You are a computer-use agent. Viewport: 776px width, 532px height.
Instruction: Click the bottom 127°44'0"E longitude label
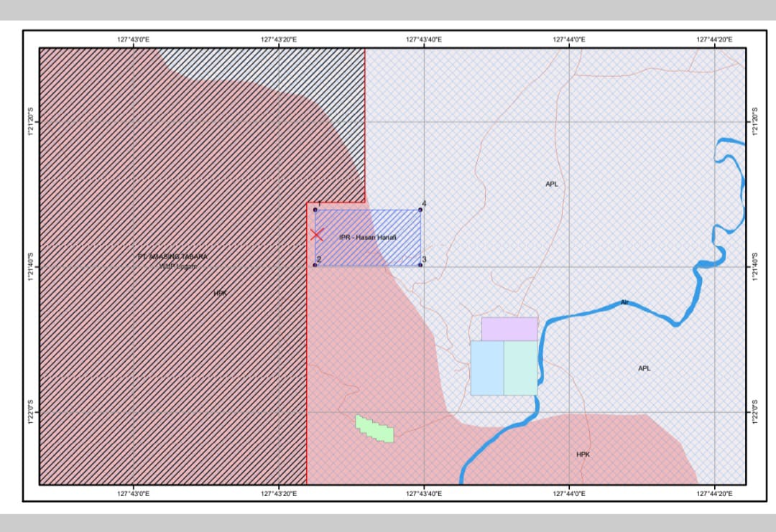[x=569, y=493]
